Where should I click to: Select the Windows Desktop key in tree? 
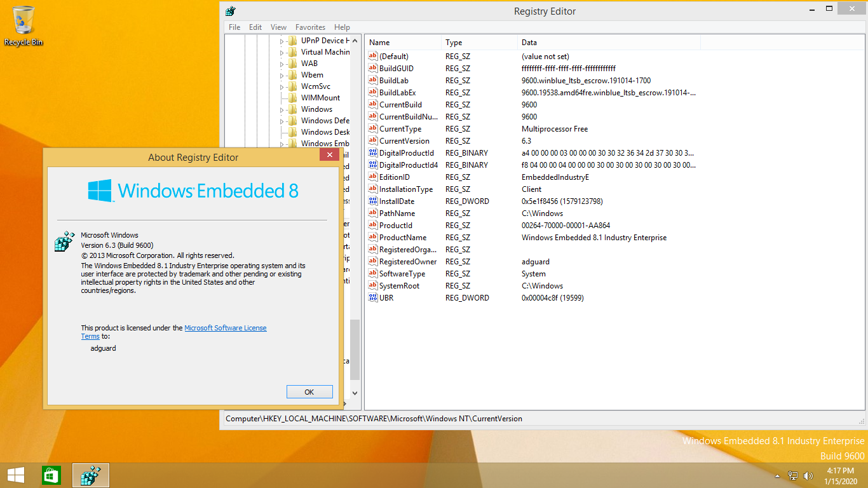tap(325, 132)
